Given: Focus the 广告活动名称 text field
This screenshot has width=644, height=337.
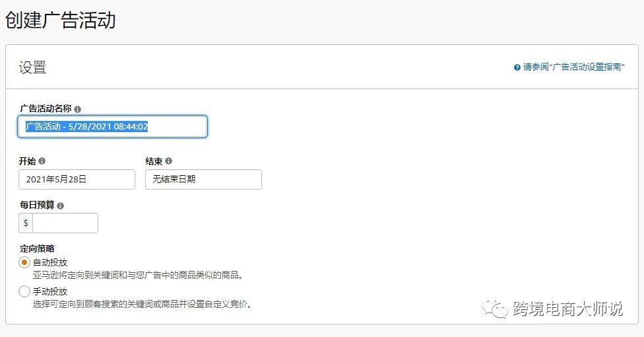Looking at the screenshot, I should point(113,126).
